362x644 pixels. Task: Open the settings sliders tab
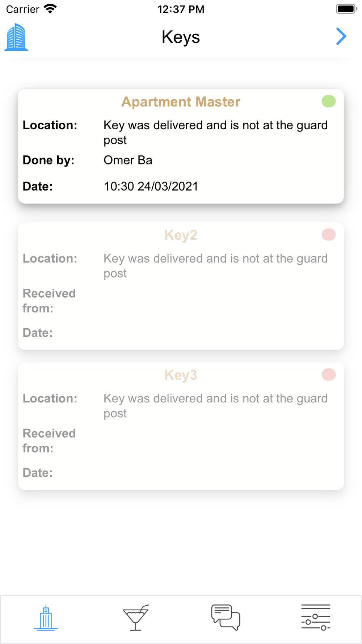tap(316, 618)
